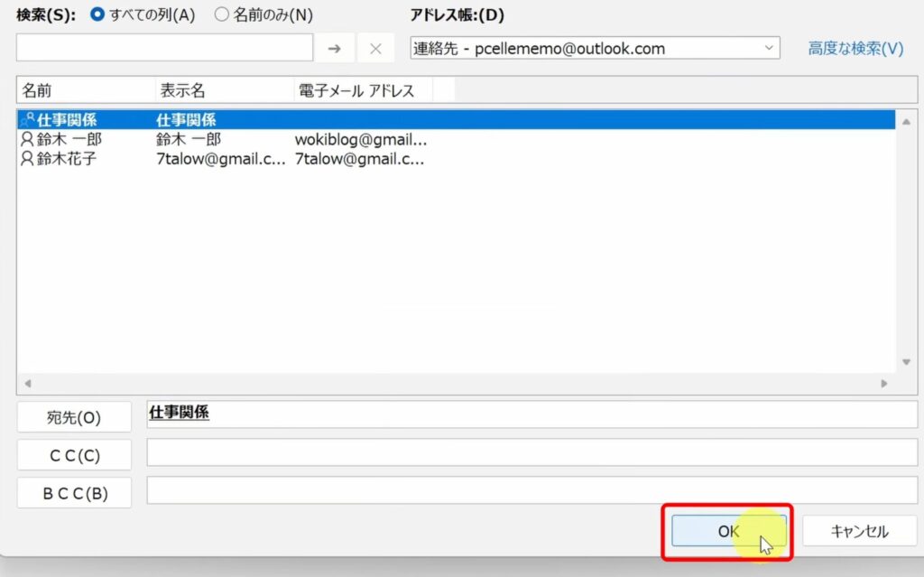The height and width of the screenshot is (577, 924).
Task: Click the CC(C) button
Action: click(x=74, y=454)
